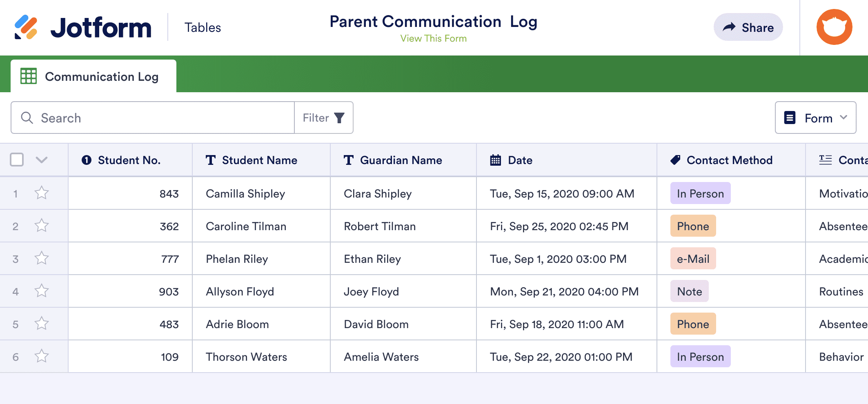Open the View This Form link
868x404 pixels.
pos(433,38)
